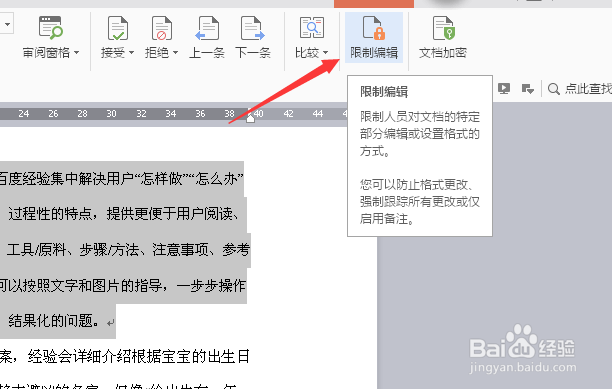Image resolution: width=612 pixels, height=389 pixels.
Task: Click the text line containing 百度经验集中解决用户
Action: [x=121, y=179]
